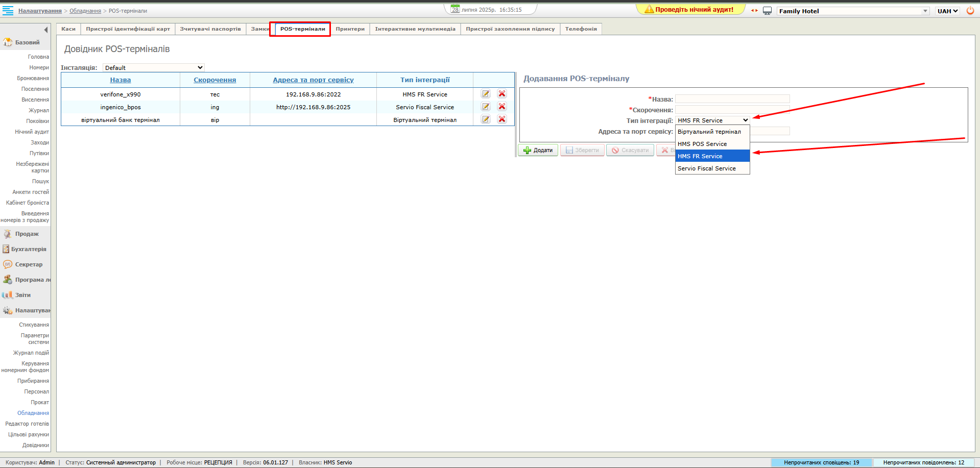Click the monitor icon near hotel selector
Screen dimensions: 980x468
point(767,11)
